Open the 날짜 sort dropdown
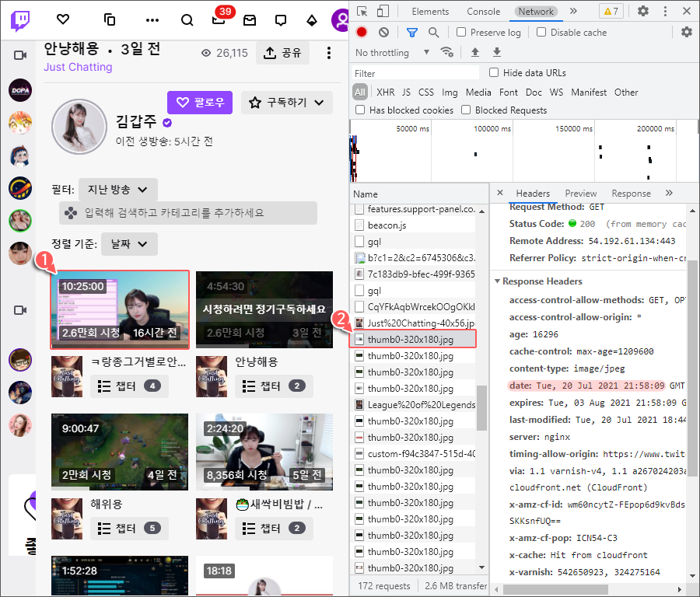This screenshot has width=700, height=597. [x=129, y=244]
